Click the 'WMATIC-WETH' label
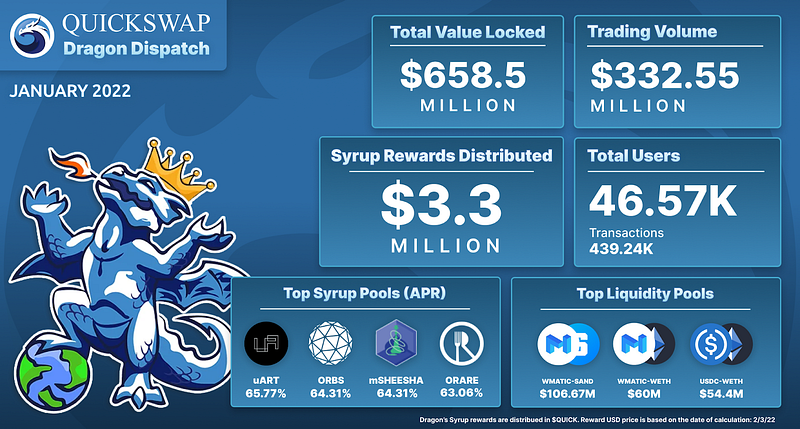 pos(644,382)
